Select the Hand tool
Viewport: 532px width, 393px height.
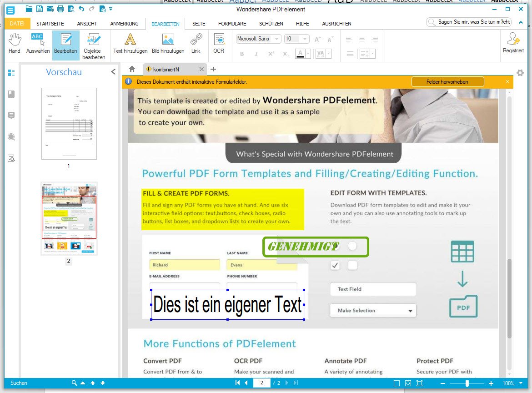click(14, 44)
